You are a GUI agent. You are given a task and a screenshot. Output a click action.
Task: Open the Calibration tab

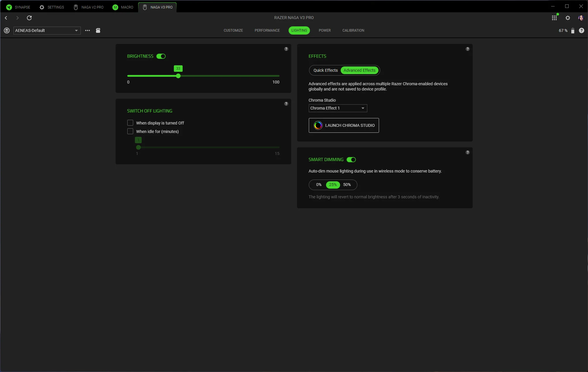pyautogui.click(x=353, y=30)
